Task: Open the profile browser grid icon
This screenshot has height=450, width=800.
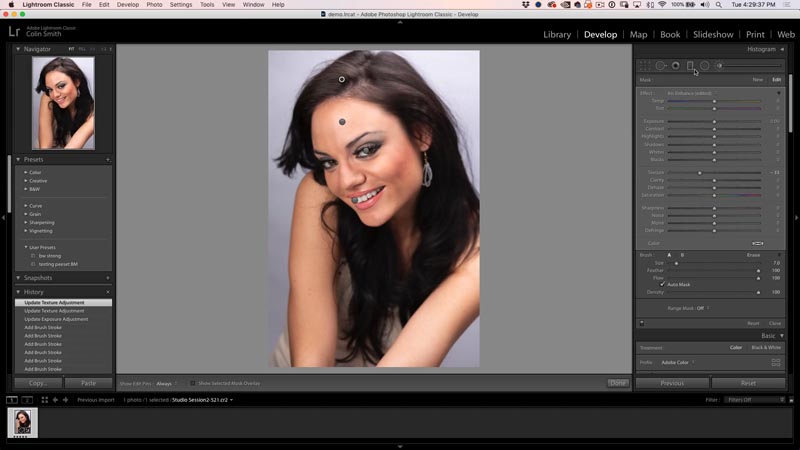Action: (775, 362)
